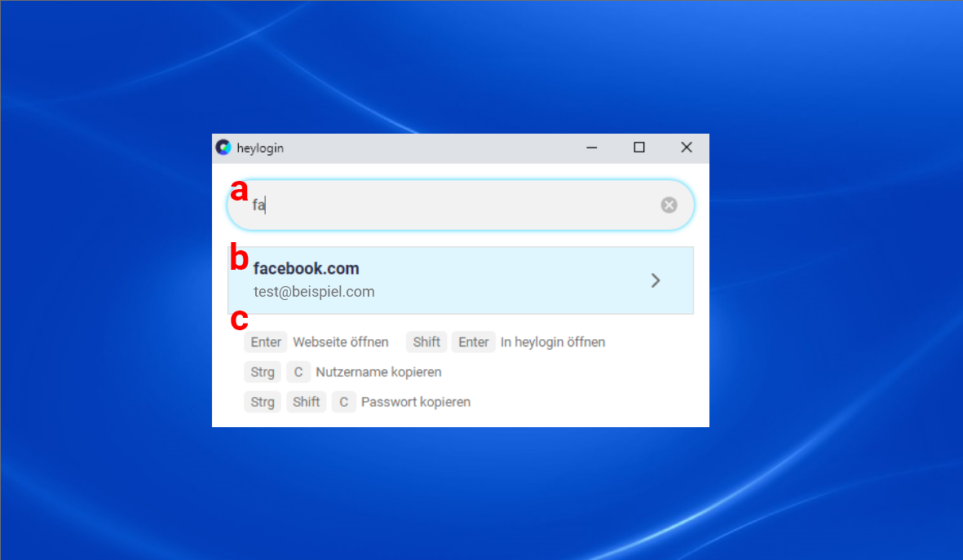963x560 pixels.
Task: Click the "Nutzername kopieren" label
Action: (x=378, y=372)
